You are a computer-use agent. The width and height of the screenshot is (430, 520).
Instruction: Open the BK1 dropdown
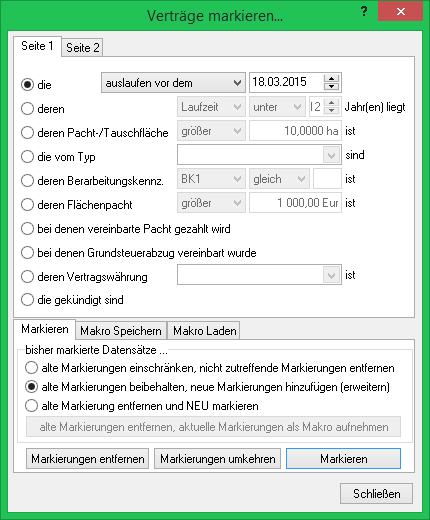(211, 179)
